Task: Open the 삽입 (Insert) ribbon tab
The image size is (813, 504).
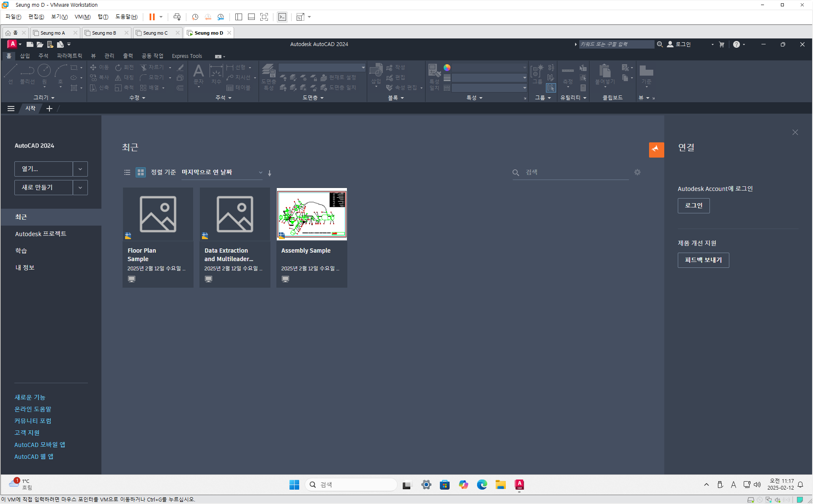Action: point(25,56)
